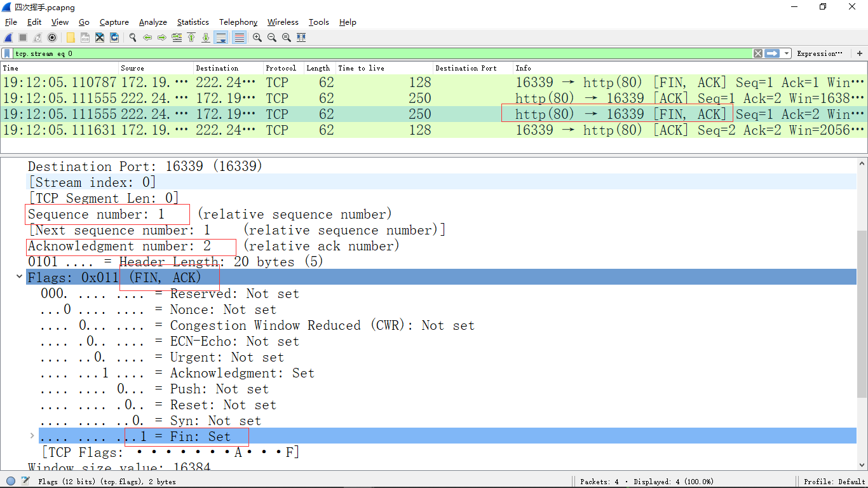
Task: Open the File menu
Action: [x=11, y=22]
